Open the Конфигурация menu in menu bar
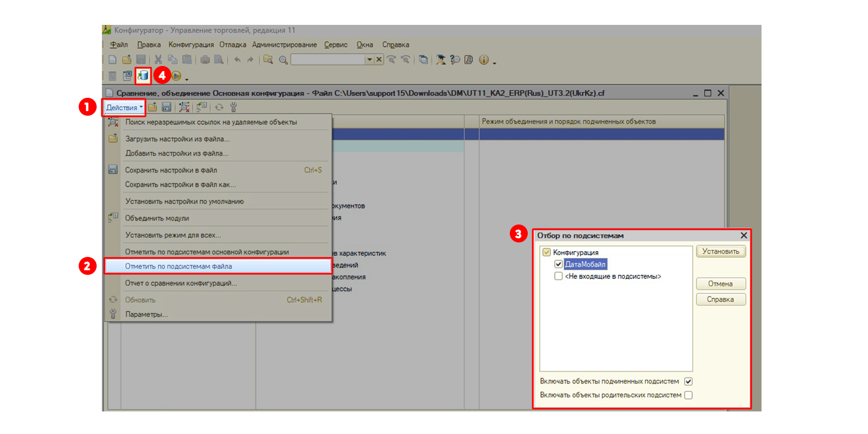 click(191, 45)
